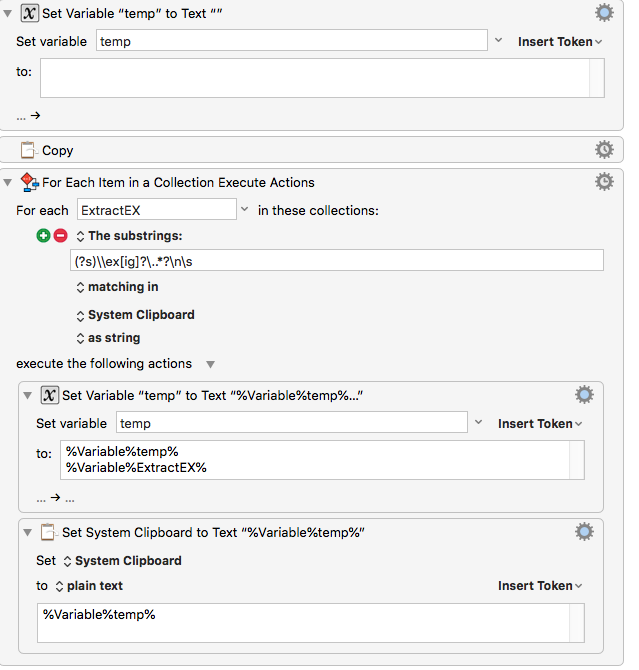Image resolution: width=639 pixels, height=670 pixels.
Task: Collapse the top Set Variable action
Action: 7,14
